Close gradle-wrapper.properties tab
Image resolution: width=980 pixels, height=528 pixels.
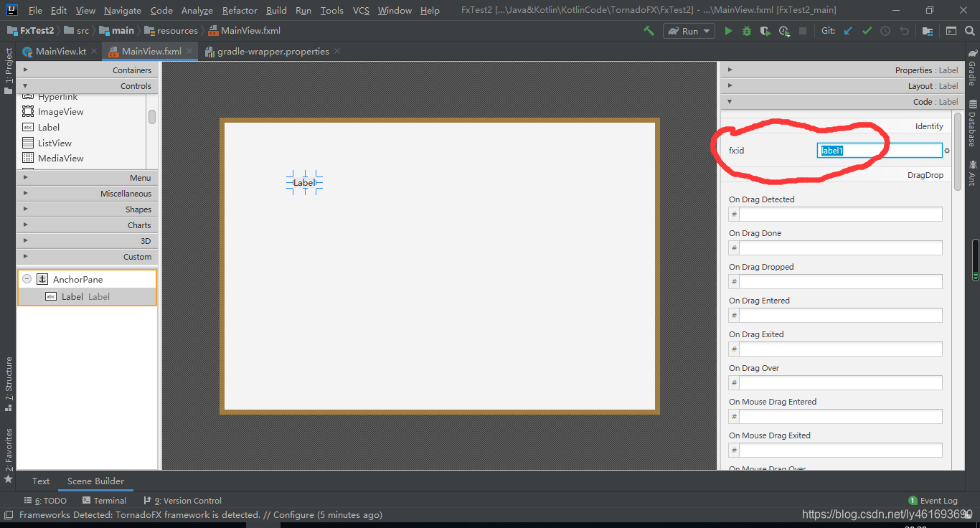tap(337, 51)
